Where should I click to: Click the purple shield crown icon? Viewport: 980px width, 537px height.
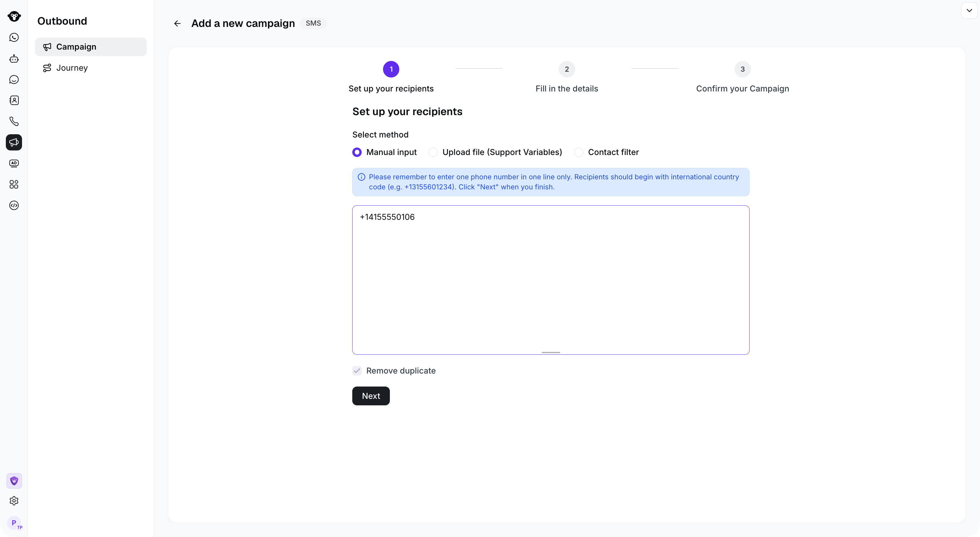(14, 481)
